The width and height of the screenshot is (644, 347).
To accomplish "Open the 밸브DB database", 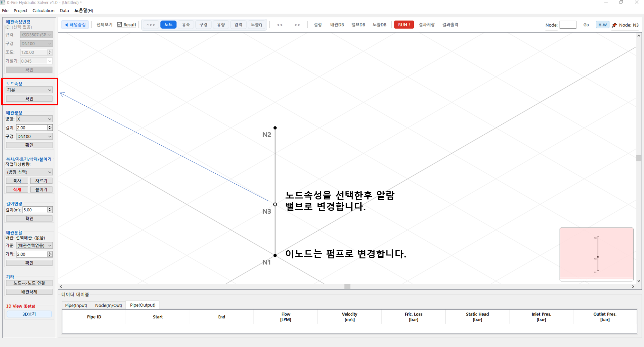I will point(358,24).
